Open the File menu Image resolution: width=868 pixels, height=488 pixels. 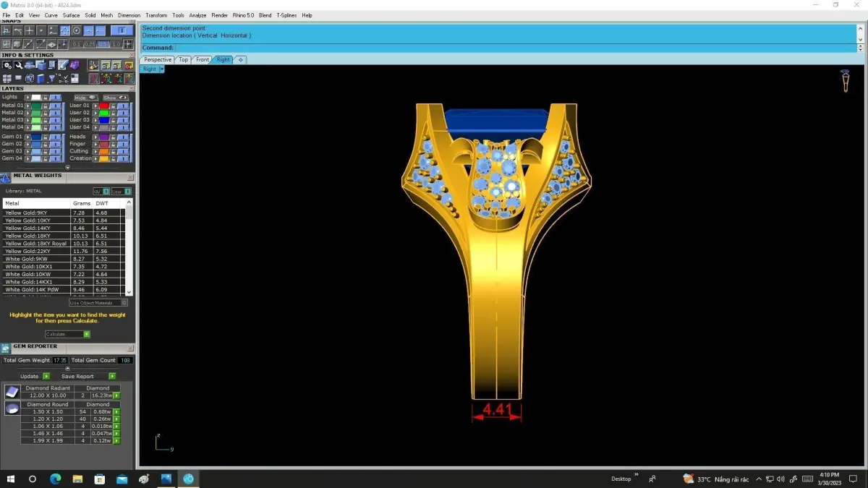7,15
